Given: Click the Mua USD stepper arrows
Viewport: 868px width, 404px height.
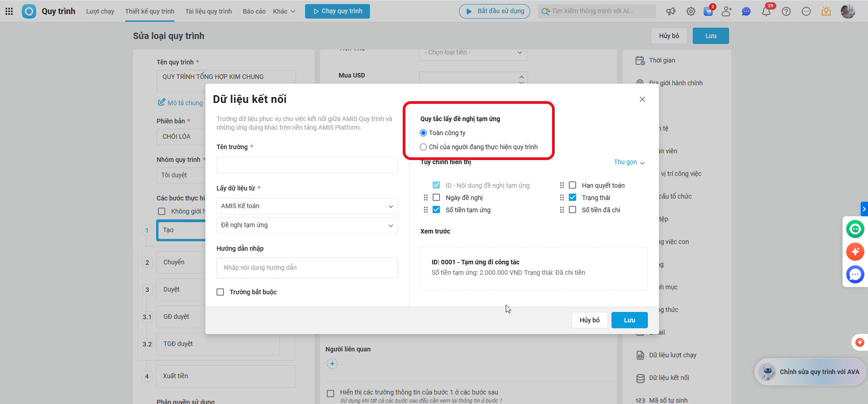Looking at the screenshot, I should [x=522, y=79].
